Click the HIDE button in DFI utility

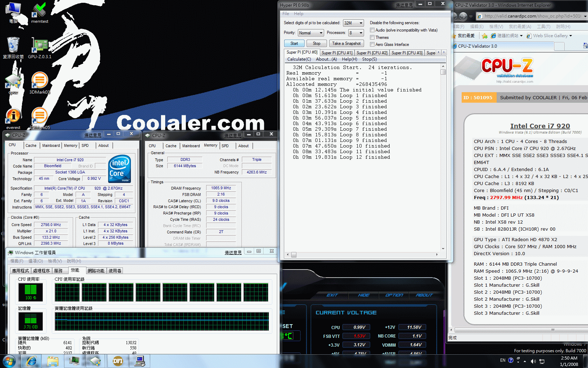364,295
